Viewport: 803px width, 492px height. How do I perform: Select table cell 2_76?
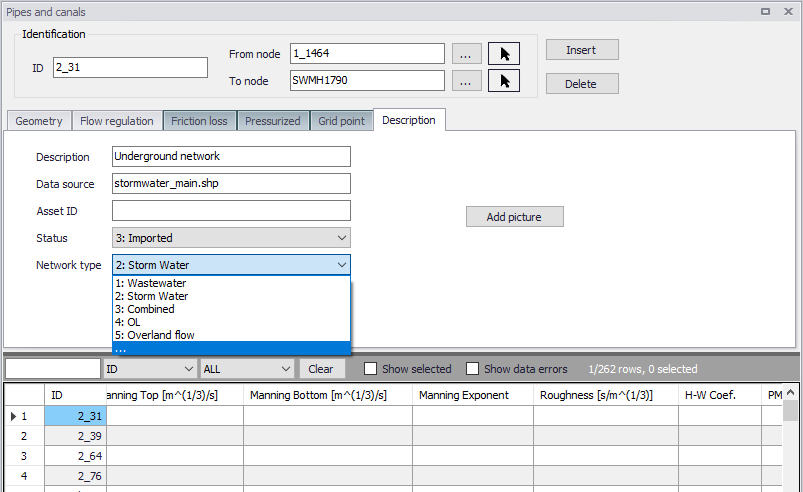[75, 476]
